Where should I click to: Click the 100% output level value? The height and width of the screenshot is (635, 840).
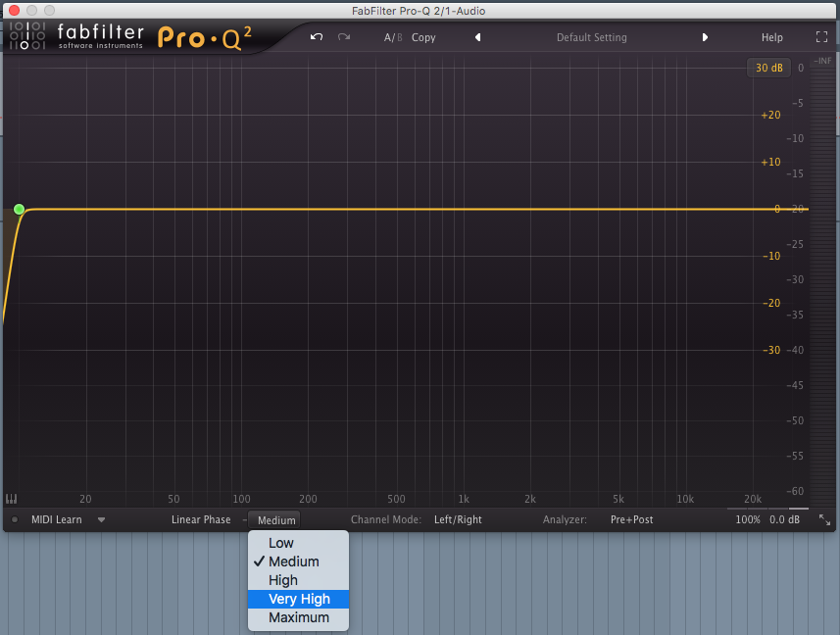747,519
